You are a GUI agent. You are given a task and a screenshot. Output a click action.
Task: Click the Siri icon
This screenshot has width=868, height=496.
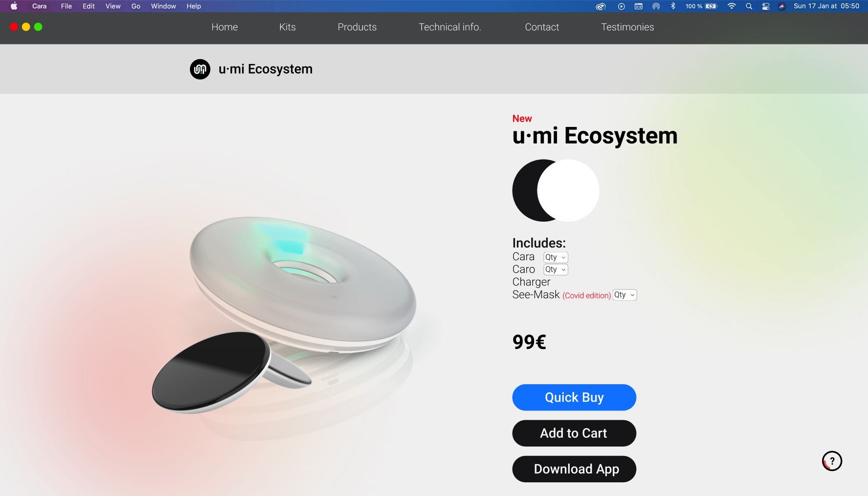tap(782, 6)
